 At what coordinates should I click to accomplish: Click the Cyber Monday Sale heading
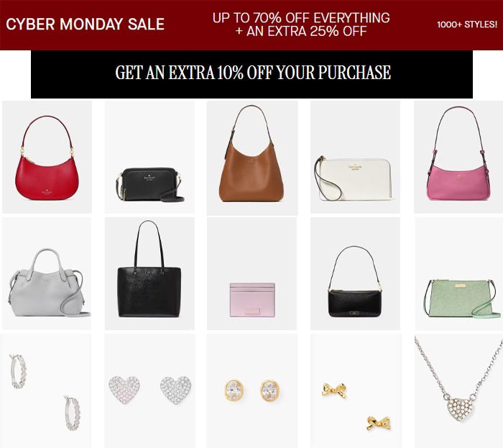(85, 24)
